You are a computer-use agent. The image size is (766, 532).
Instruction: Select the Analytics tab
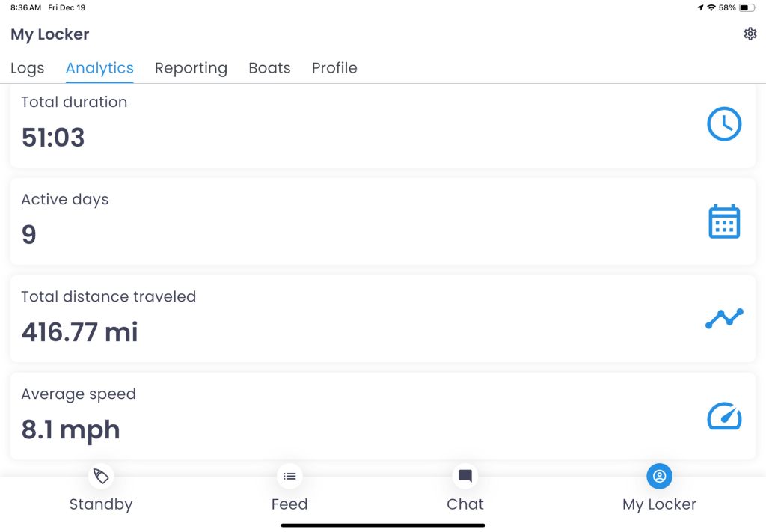(x=99, y=68)
